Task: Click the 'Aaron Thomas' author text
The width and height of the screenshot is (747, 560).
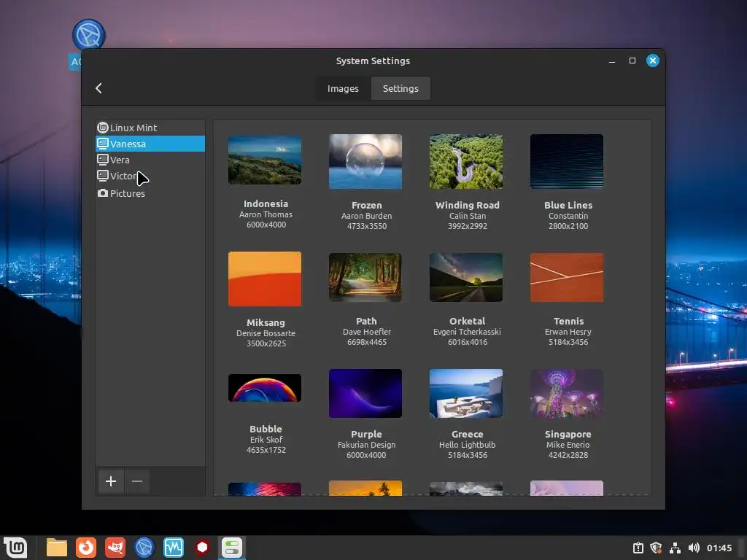Action: tap(266, 215)
